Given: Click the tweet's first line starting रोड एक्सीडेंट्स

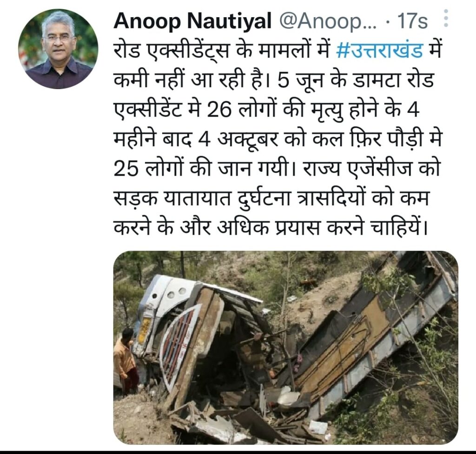Looking at the screenshot, I should pyautogui.click(x=277, y=51).
